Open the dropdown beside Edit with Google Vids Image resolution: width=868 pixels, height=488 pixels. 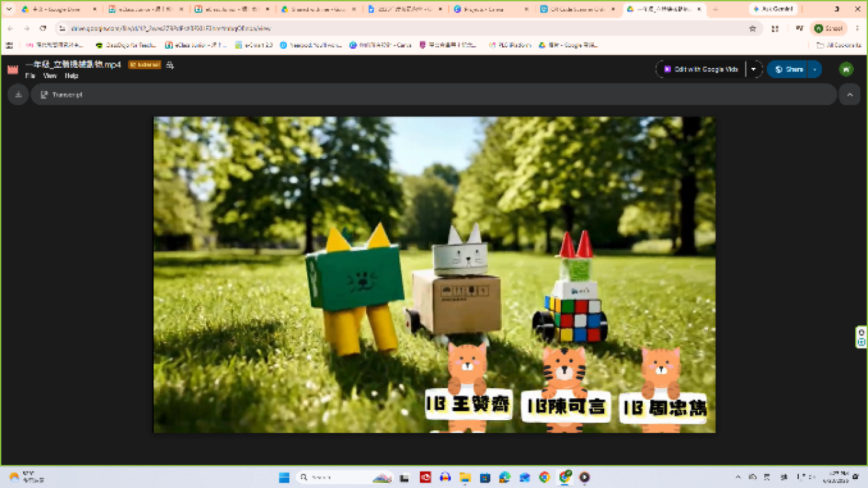[753, 69]
